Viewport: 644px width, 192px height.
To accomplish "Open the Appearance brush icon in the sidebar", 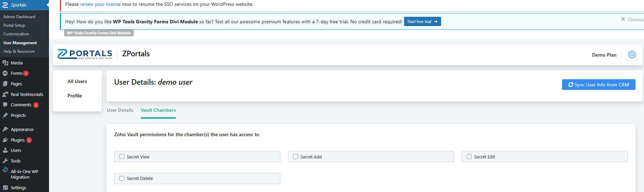I will pos(5,129).
